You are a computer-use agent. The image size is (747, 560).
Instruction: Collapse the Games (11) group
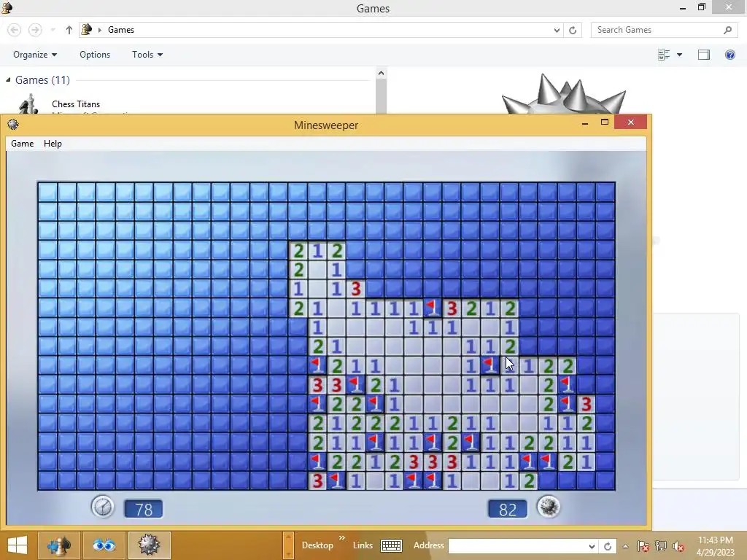[x=8, y=80]
